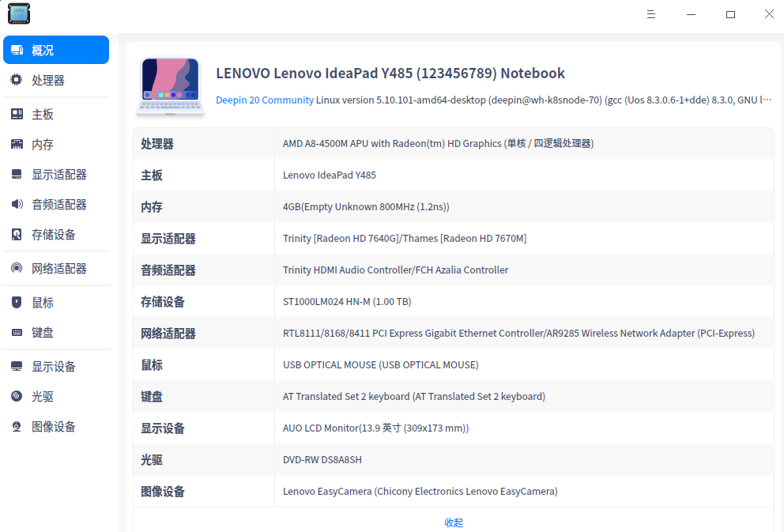Select 网络适配器 sidebar label
Image resolution: width=784 pixels, height=532 pixels.
pyautogui.click(x=59, y=269)
